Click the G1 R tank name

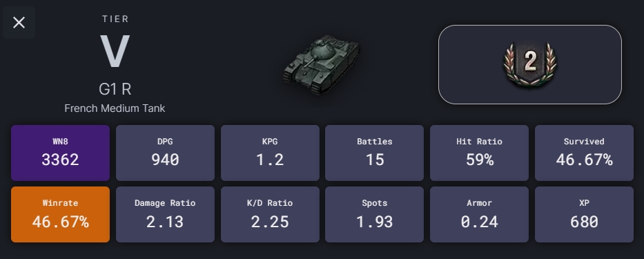click(115, 89)
